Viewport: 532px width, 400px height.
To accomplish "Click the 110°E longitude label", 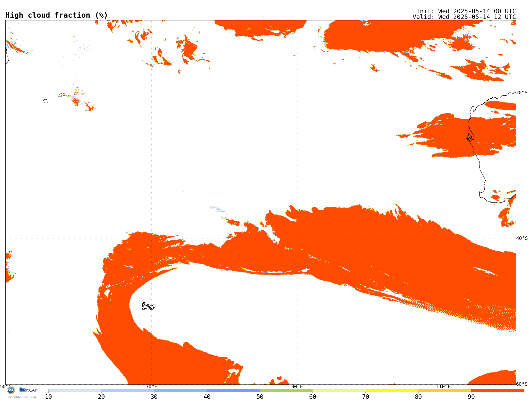I will 443,386.
